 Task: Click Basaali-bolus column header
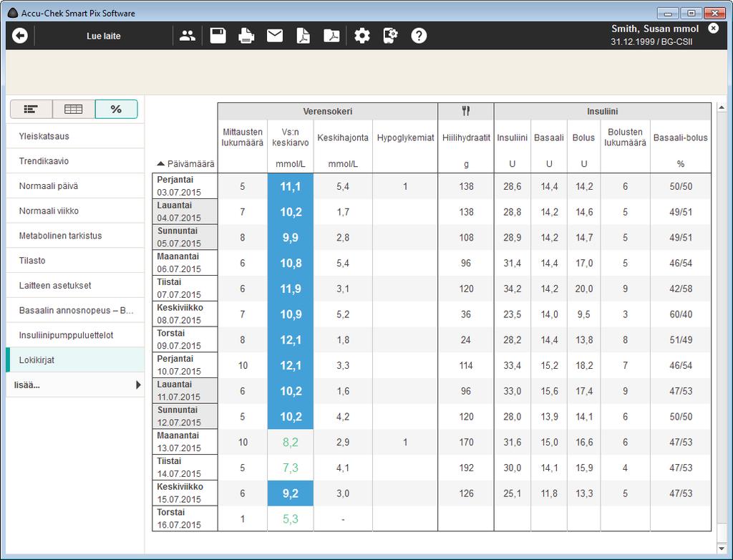coord(681,137)
